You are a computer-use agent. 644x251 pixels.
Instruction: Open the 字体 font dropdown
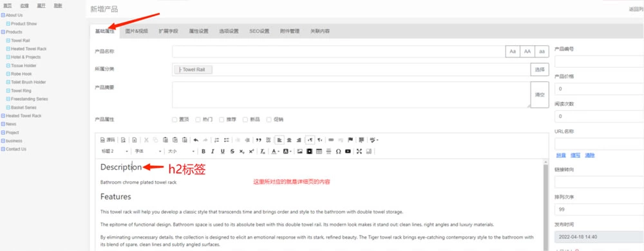pos(148,152)
